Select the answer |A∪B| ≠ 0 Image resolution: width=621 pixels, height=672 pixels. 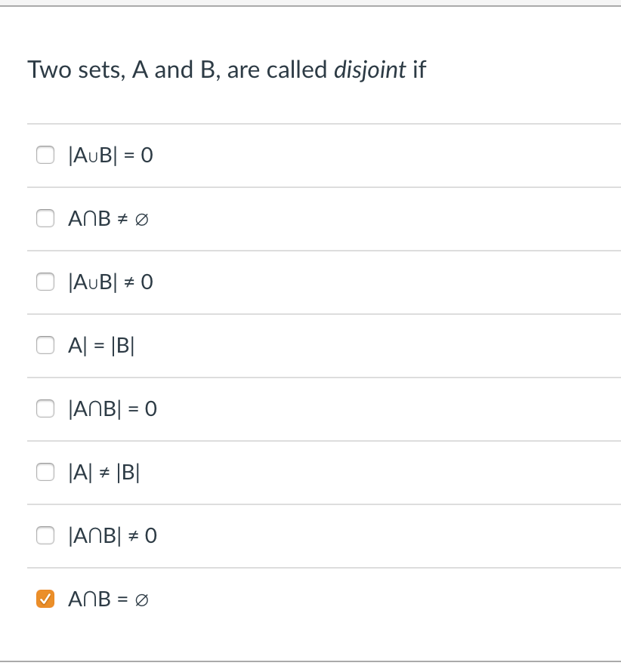(x=45, y=282)
